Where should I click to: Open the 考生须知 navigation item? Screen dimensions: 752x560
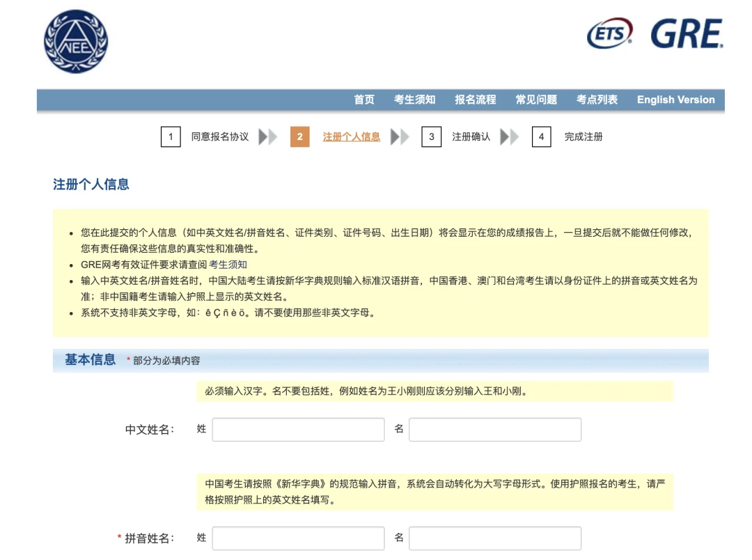pos(415,100)
